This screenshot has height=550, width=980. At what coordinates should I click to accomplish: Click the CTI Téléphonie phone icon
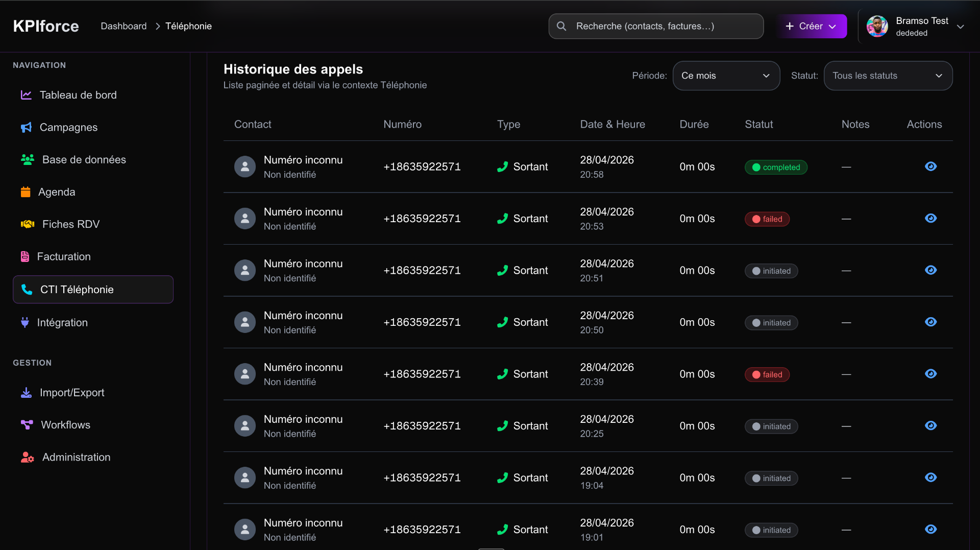27,290
